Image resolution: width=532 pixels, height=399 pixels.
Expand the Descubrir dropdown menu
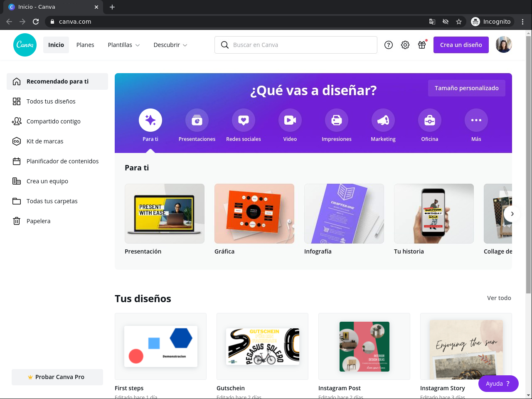170,45
